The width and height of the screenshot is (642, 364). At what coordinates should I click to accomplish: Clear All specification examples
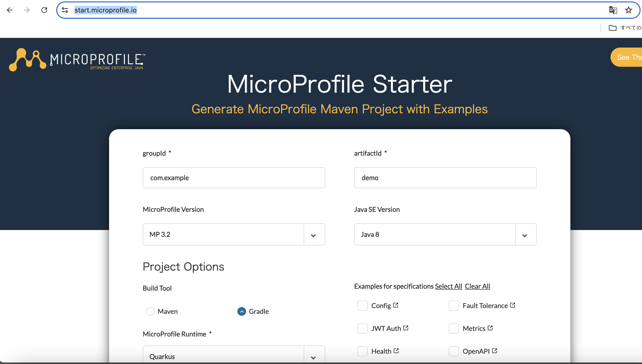[477, 286]
